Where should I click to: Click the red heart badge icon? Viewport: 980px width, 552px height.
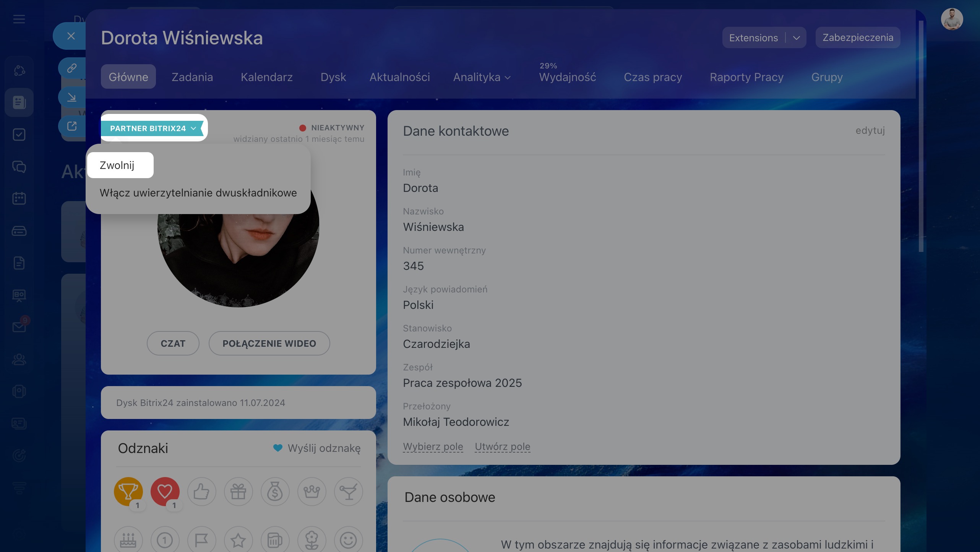click(x=165, y=491)
